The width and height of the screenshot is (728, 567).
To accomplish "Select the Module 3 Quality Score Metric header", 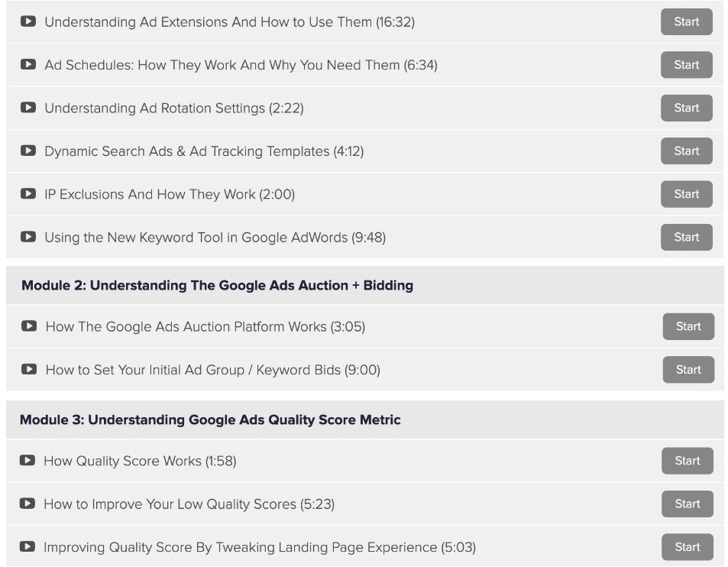I will click(210, 420).
